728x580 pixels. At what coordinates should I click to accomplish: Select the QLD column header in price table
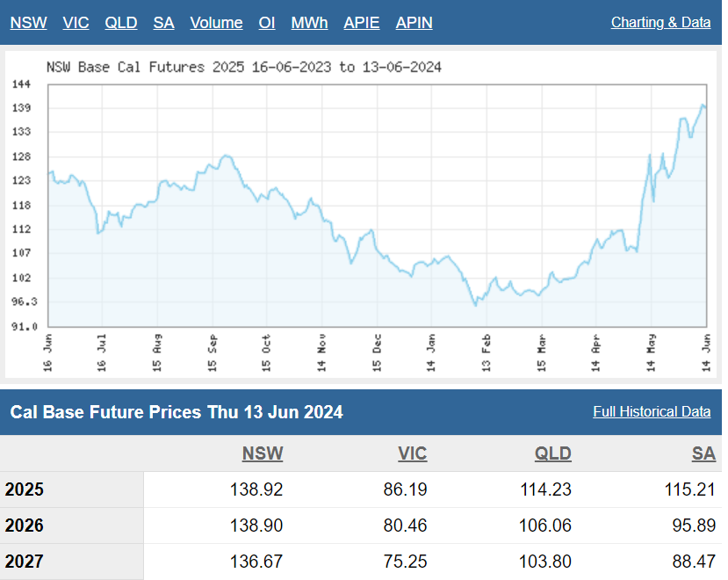click(x=552, y=453)
